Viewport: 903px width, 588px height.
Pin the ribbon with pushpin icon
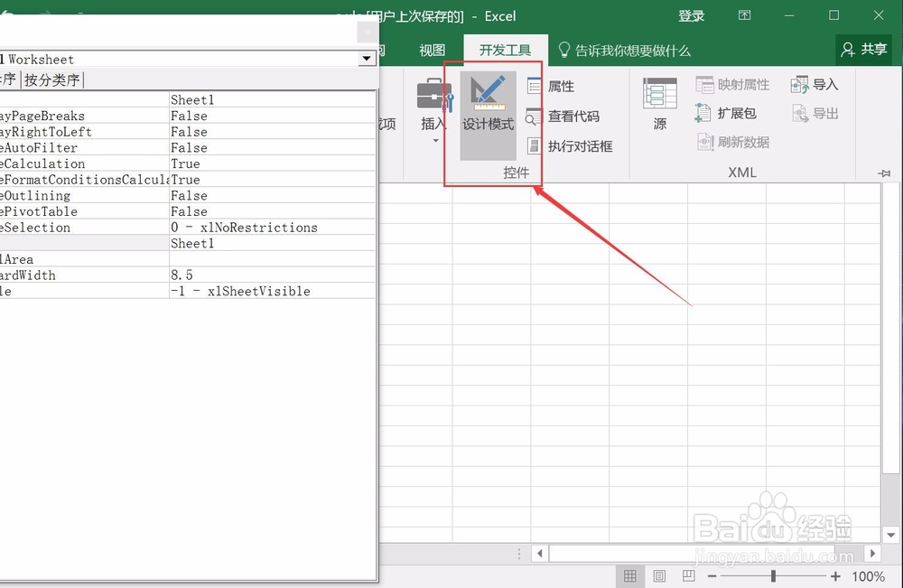point(884,173)
